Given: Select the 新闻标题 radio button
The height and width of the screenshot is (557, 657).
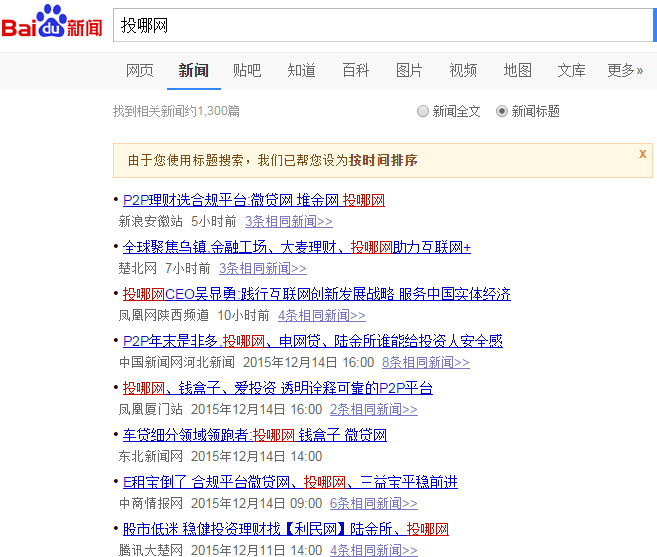Looking at the screenshot, I should pyautogui.click(x=502, y=111).
